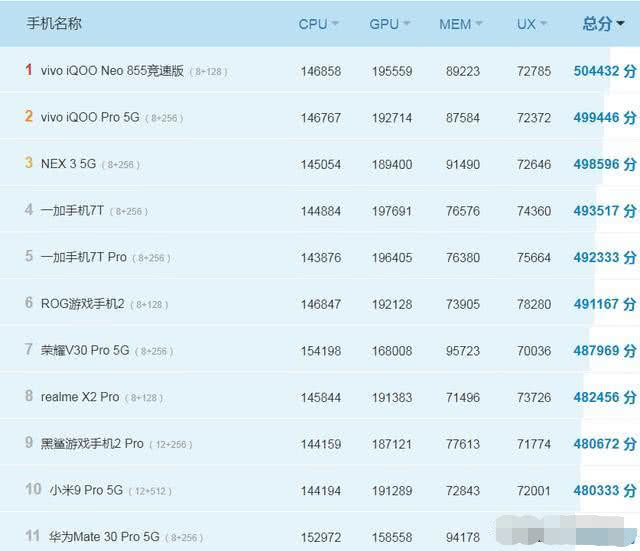The width and height of the screenshot is (640, 551).
Task: Click CPU score 154198
Action: (321, 351)
